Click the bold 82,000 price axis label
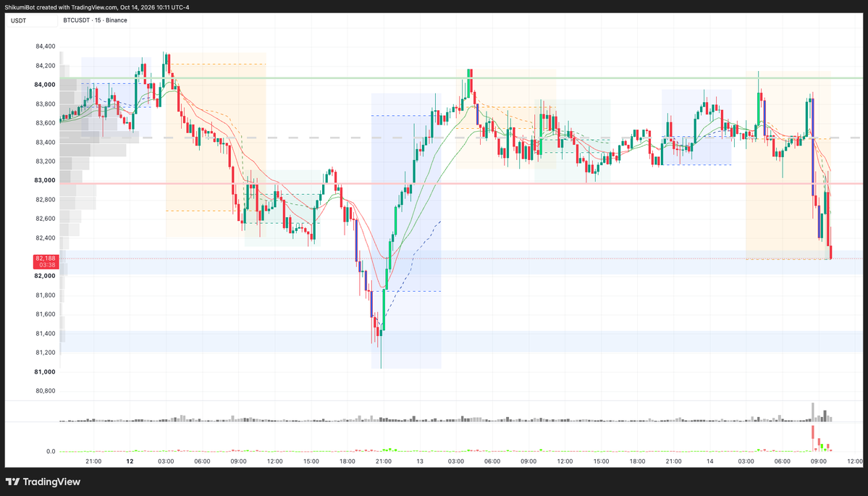The image size is (868, 496). [45, 276]
